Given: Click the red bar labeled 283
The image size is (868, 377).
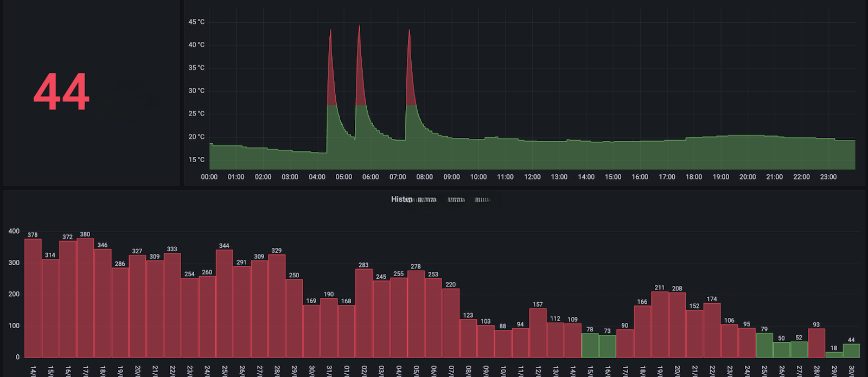Looking at the screenshot, I should pos(363,314).
